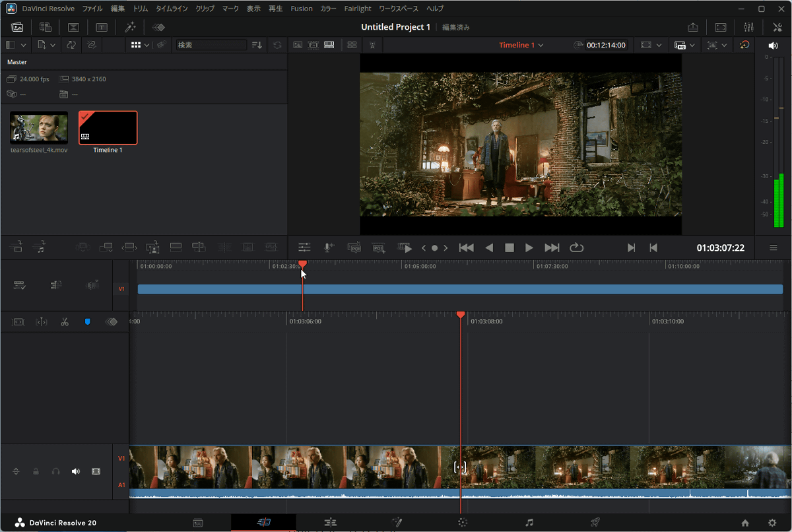Screen dimensions: 792x532
Task: Select the razor scissors split tool
Action: 65,322
